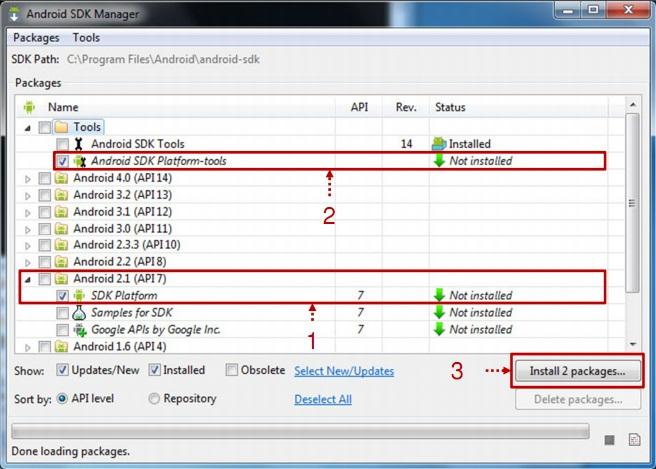Check the Tools folder checkbox
656x469 pixels.
(x=45, y=127)
